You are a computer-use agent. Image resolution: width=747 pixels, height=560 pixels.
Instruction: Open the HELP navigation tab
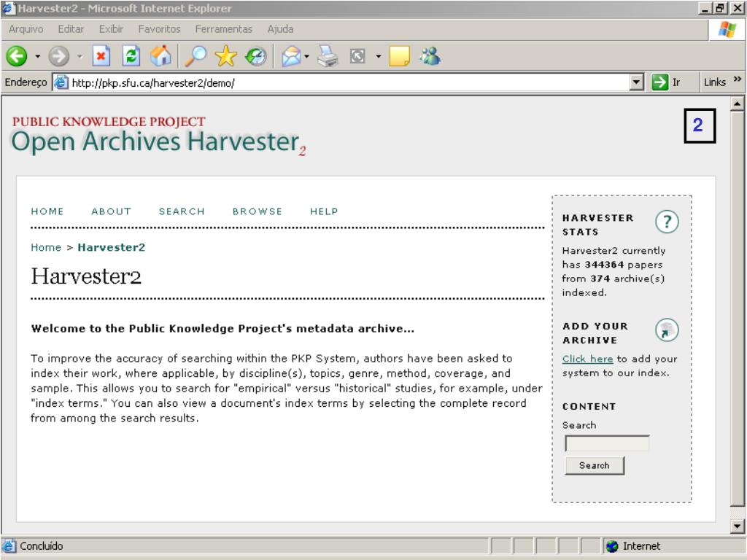pyautogui.click(x=324, y=211)
